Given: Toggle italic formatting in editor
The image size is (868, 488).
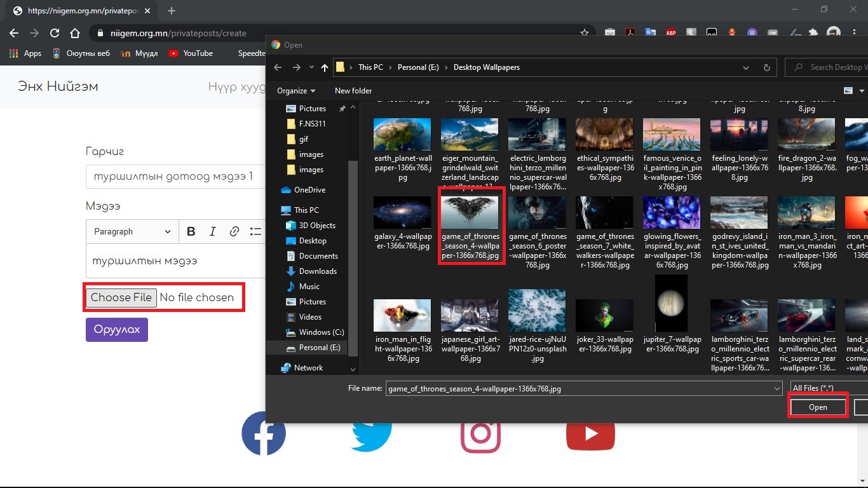Looking at the screenshot, I should click(213, 232).
